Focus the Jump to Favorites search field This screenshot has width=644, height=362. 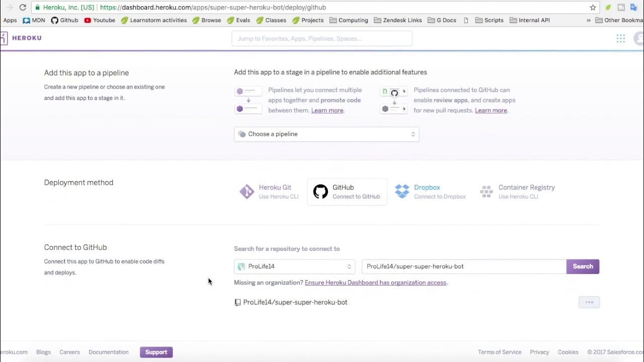[322, 39]
